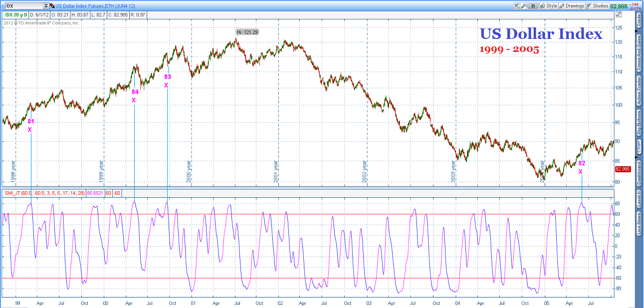Viewport: 644px width, 308px height.
Task: Click the US Dollar Index chart title text
Action: coord(541,34)
